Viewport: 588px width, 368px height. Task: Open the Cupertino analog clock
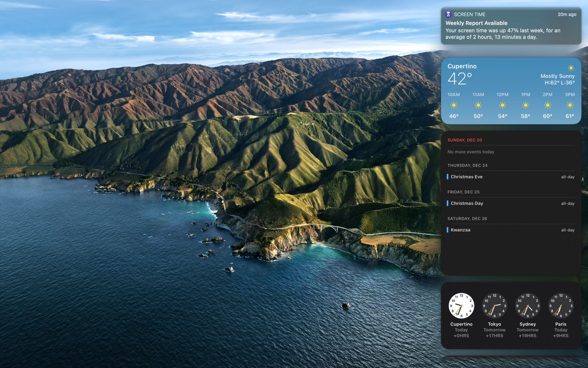click(461, 306)
